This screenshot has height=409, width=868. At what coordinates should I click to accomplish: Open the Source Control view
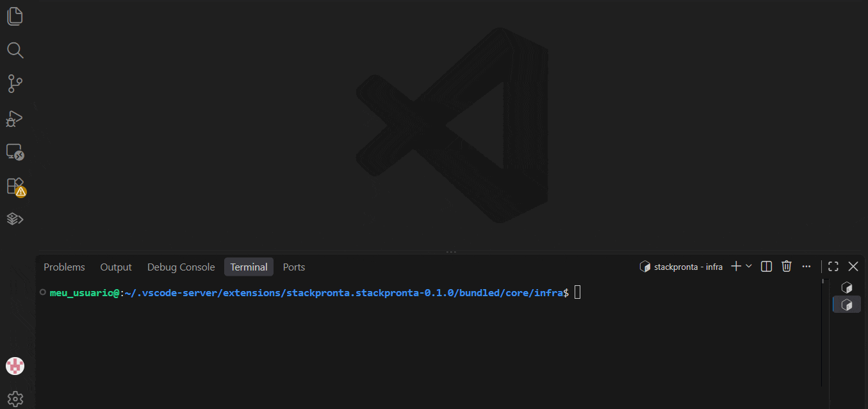click(15, 84)
